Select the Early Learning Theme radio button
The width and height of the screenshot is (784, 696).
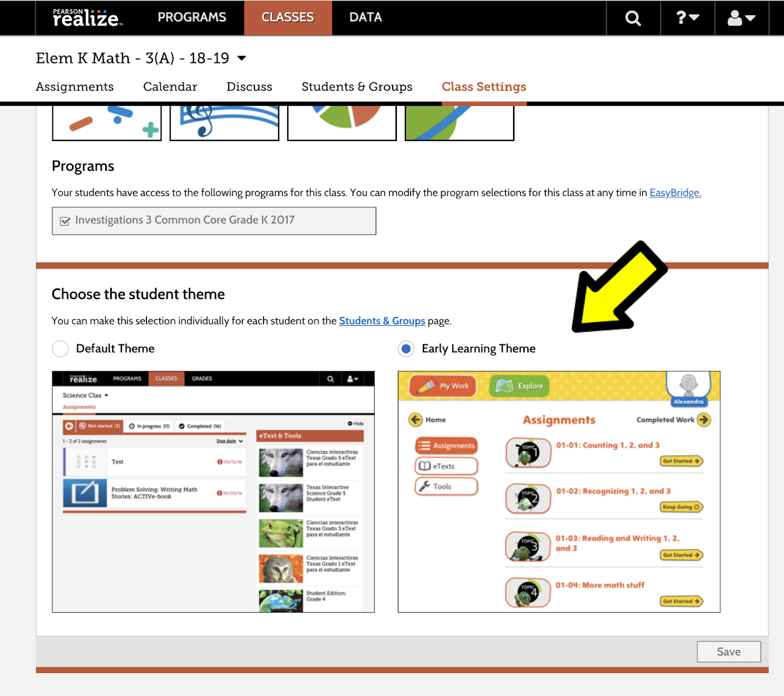pyautogui.click(x=406, y=349)
